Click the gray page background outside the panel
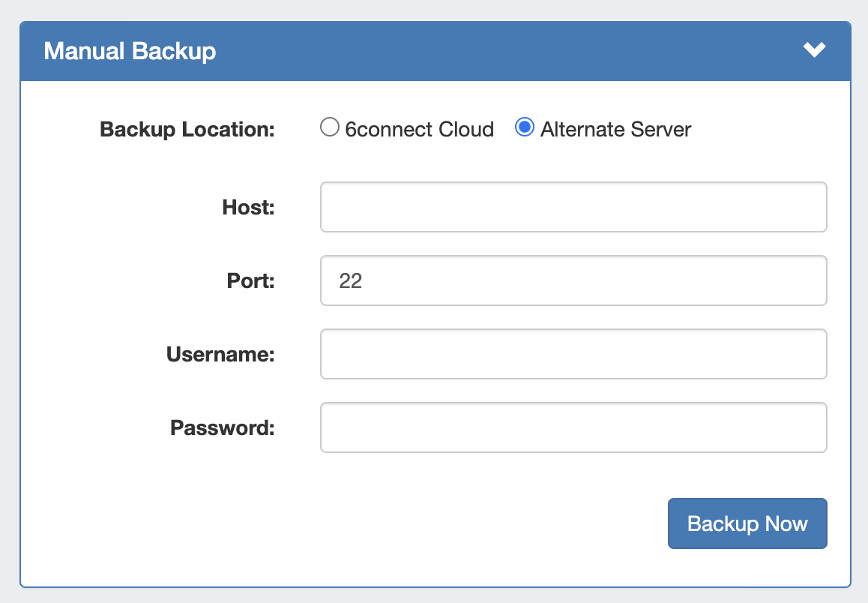This screenshot has width=868, height=603. point(9,300)
